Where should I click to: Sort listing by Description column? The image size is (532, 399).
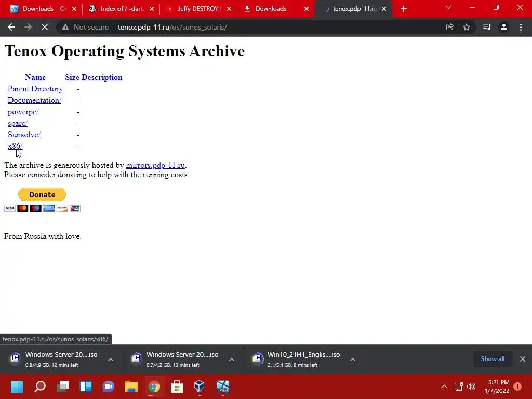[102, 77]
